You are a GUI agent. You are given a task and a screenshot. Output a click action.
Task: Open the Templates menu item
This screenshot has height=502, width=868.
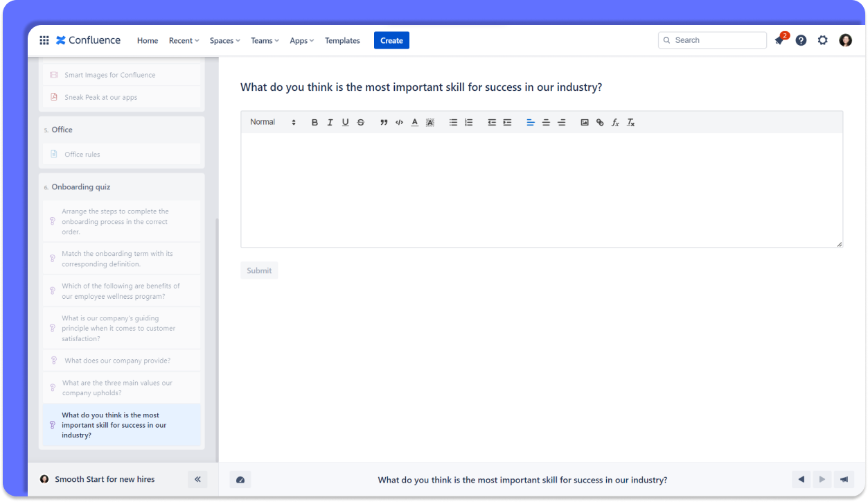pyautogui.click(x=342, y=41)
